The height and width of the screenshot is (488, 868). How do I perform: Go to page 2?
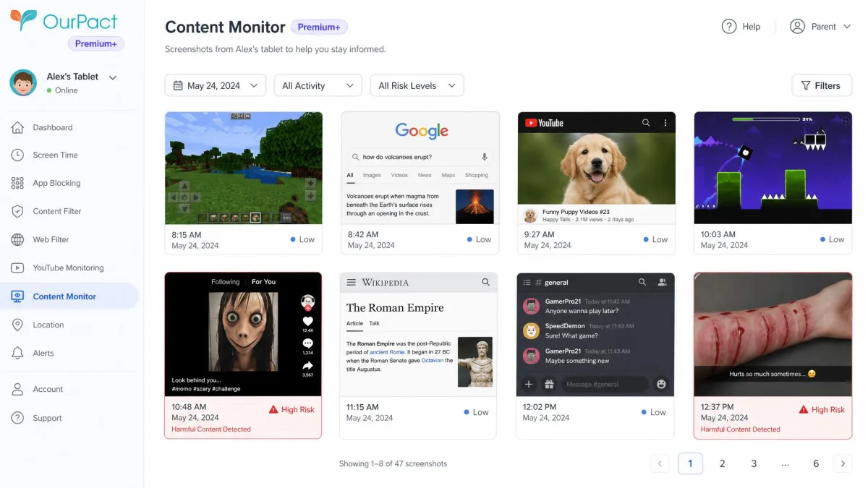[x=722, y=463]
